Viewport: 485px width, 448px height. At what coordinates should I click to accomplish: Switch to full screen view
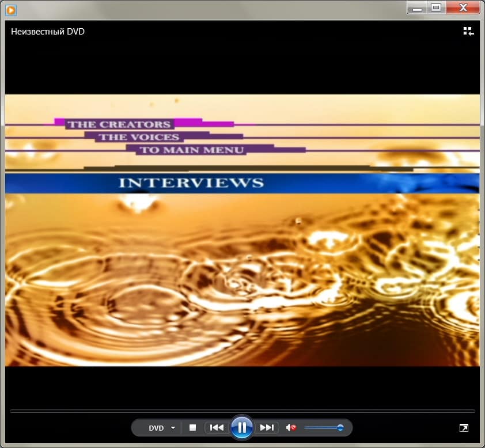[x=464, y=428]
